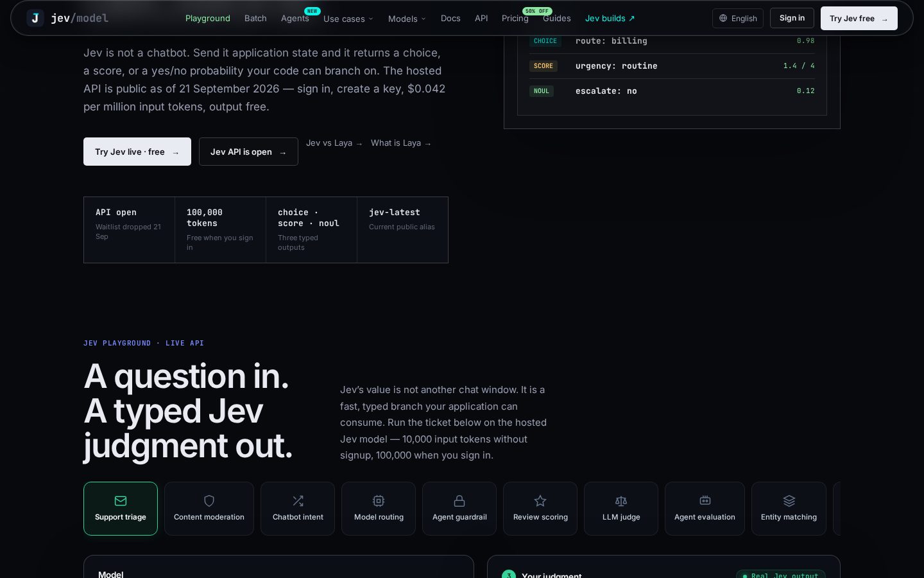Click the LLM judge scales icon
Image resolution: width=924 pixels, height=578 pixels.
621,501
